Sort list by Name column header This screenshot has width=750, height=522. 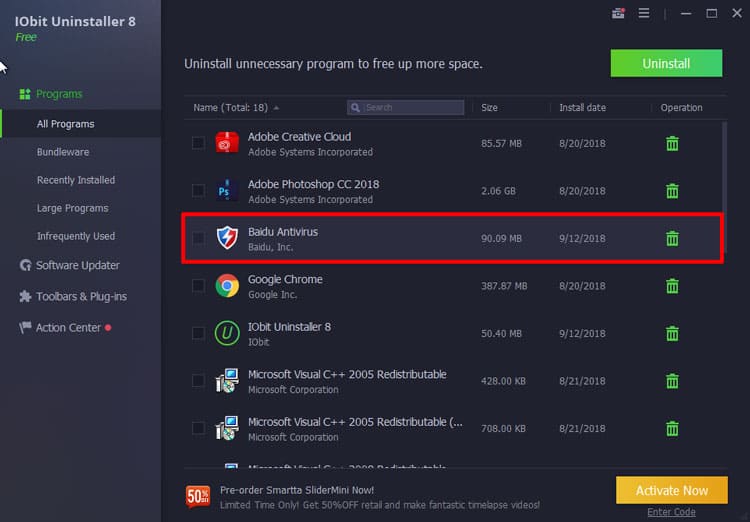tap(236, 108)
